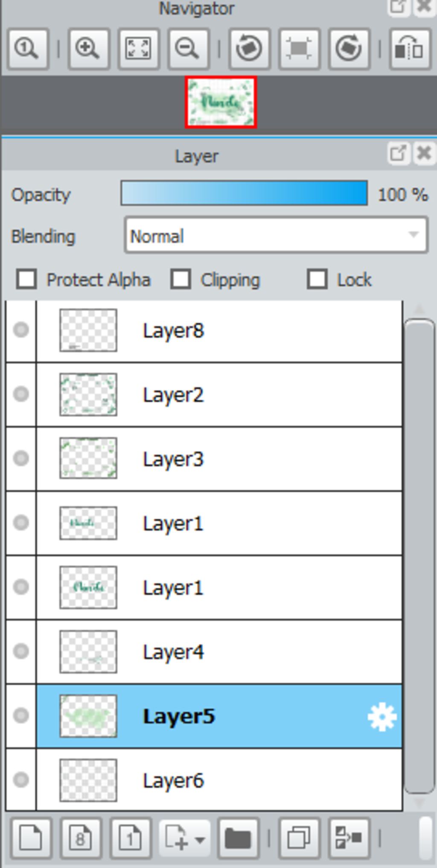
Task: Flip canvas view horizontally icon
Action: pos(409,49)
